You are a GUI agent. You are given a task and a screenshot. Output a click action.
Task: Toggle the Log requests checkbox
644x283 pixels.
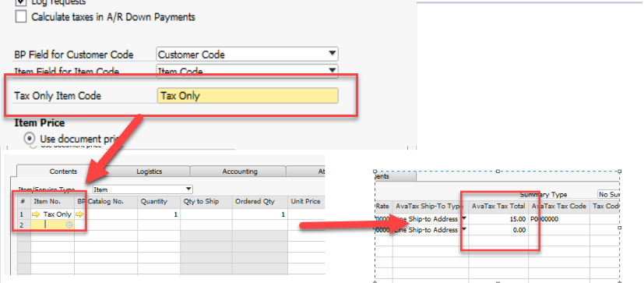coord(20,2)
